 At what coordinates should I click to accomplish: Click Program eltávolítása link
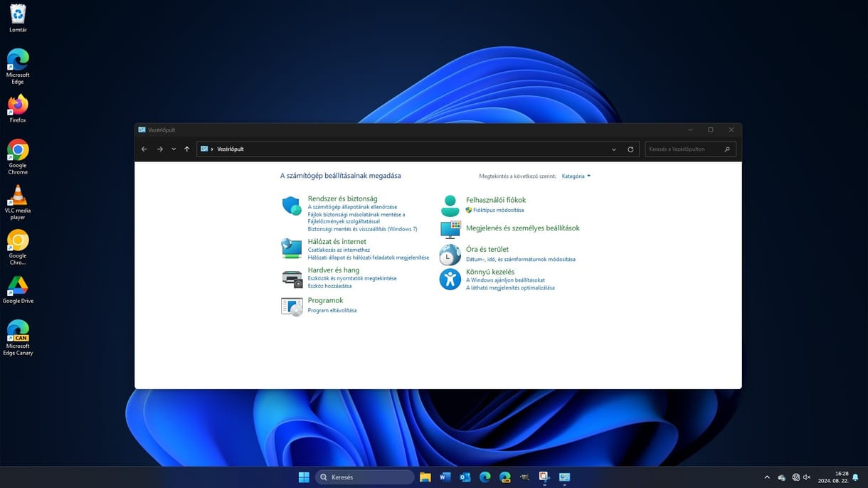tap(332, 310)
